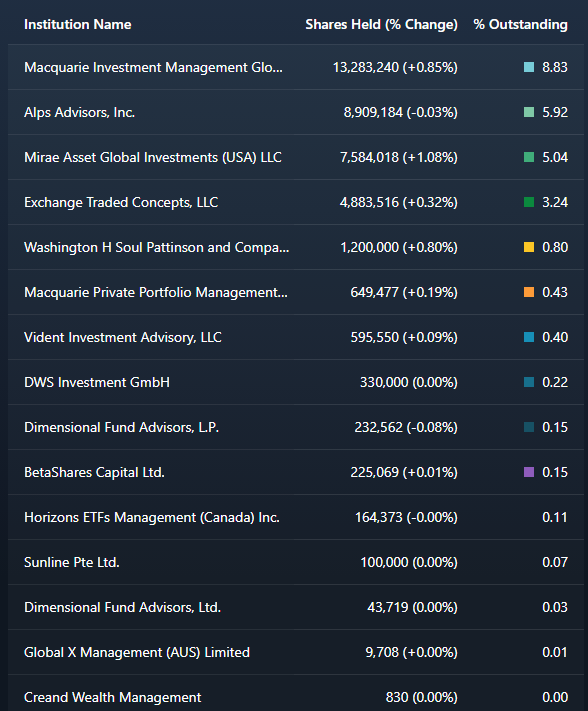588x711 pixels.
Task: Select BetaShares Capital Ltd. name
Action: (94, 472)
